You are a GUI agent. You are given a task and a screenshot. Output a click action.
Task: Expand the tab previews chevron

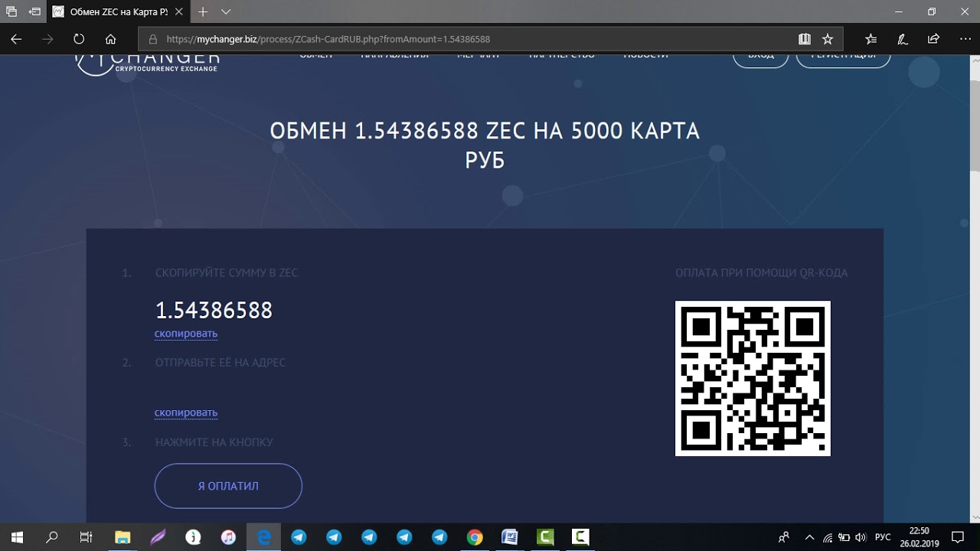tap(226, 12)
